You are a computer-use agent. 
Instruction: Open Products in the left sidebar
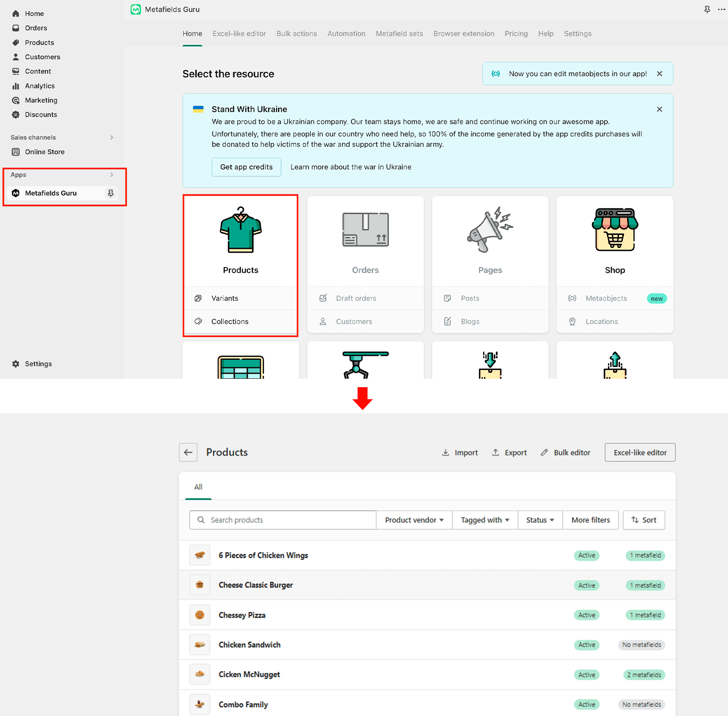click(x=39, y=43)
